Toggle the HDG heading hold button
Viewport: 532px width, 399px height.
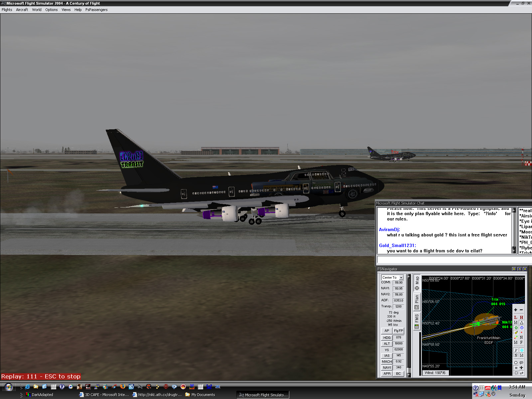387,337
